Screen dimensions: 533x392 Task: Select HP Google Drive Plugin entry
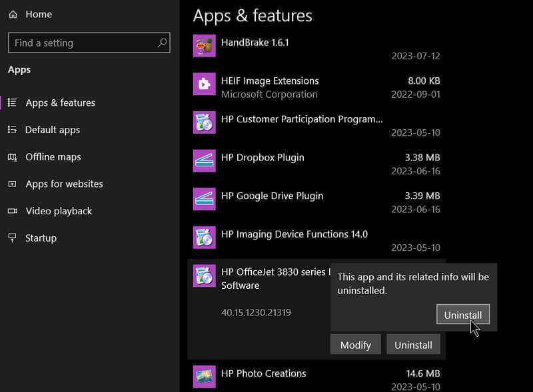[x=316, y=202]
